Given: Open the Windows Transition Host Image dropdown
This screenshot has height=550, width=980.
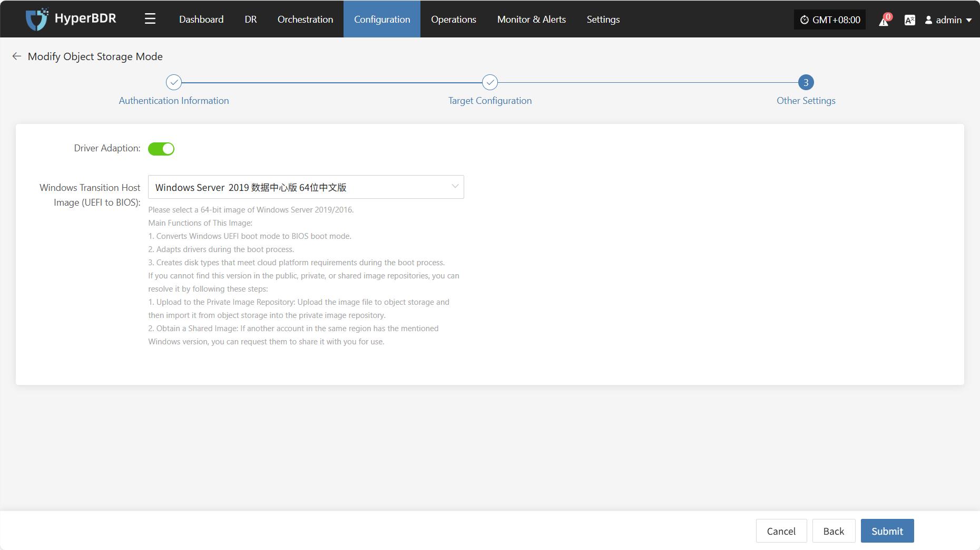Looking at the screenshot, I should tap(306, 187).
